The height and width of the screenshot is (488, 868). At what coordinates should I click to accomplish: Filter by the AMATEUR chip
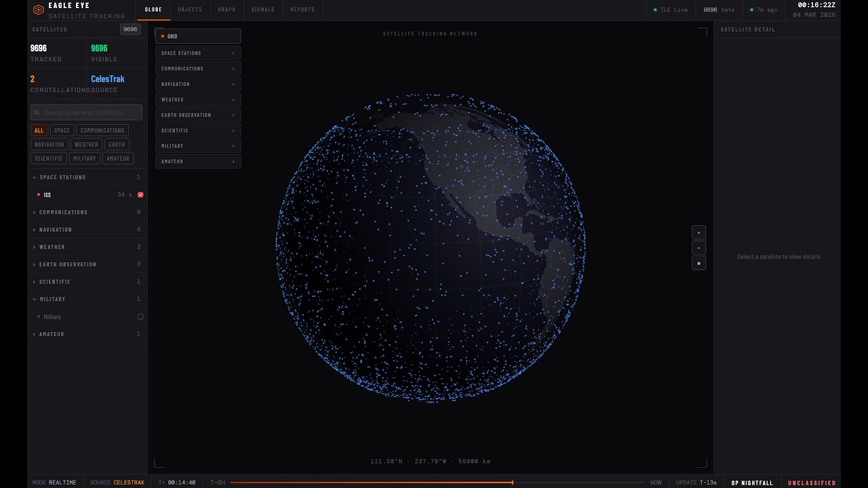coord(118,159)
